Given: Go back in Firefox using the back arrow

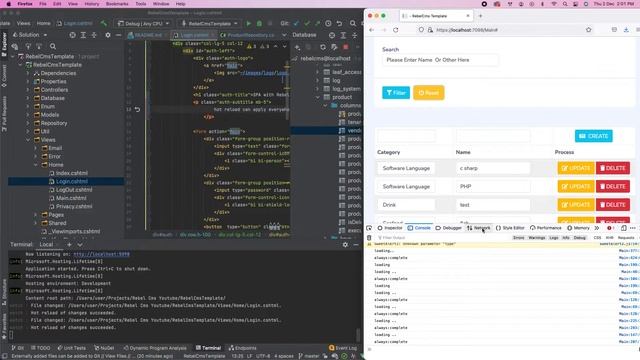Looking at the screenshot, I should click(x=371, y=30).
